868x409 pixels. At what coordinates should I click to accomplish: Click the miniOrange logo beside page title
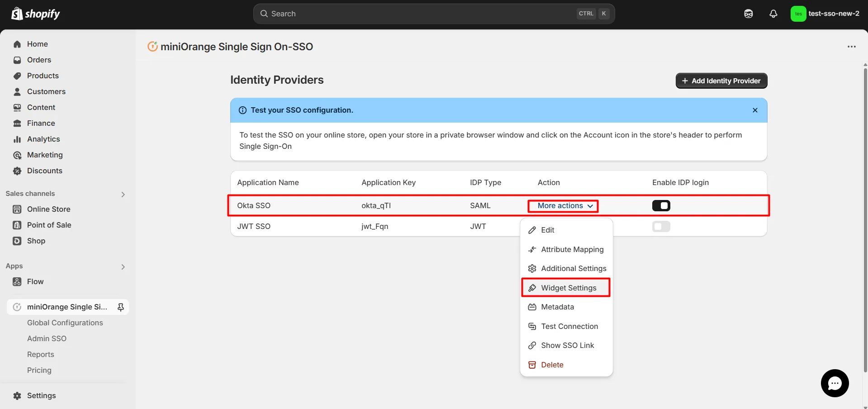pos(153,46)
